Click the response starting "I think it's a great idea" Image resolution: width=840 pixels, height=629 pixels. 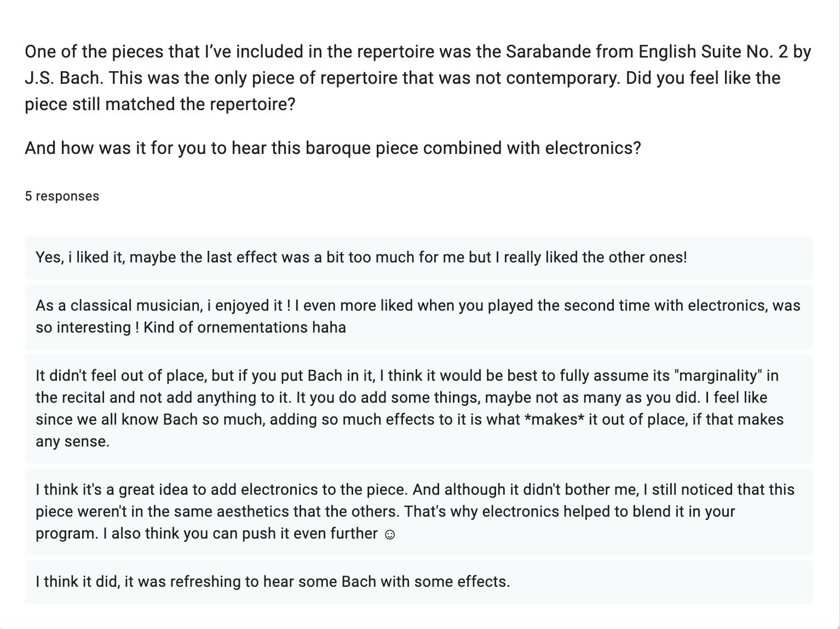pos(417,511)
